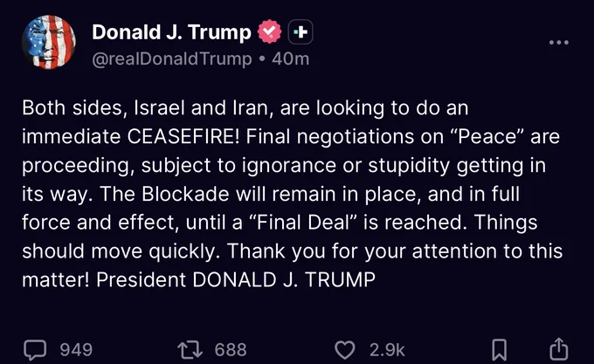Screen dimensions: 594x364
Task: Open the post by clicking its body text
Action: 293,194
